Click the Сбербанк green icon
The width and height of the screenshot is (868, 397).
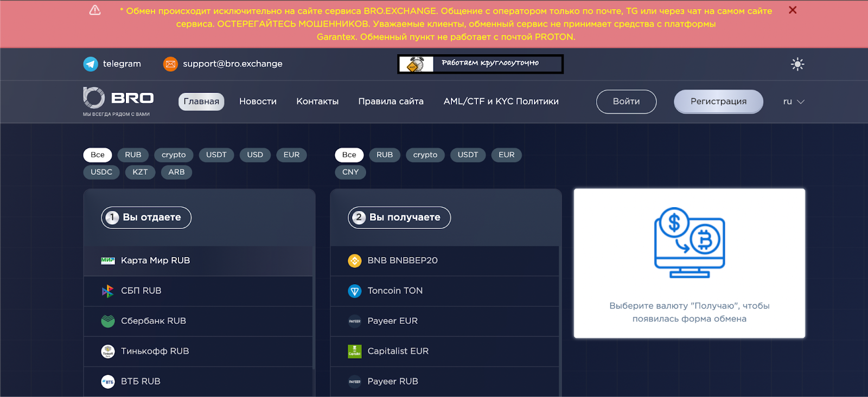[108, 321]
